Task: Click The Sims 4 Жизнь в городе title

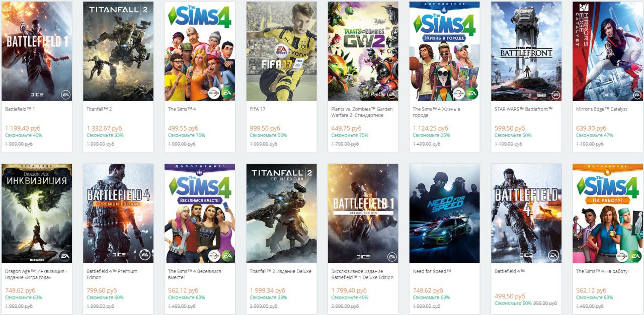Action: coord(436,112)
